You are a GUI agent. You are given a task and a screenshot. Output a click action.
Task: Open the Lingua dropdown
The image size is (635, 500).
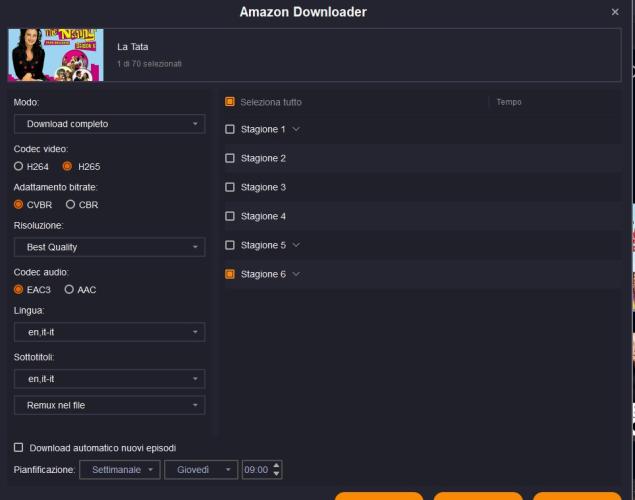[x=109, y=332]
